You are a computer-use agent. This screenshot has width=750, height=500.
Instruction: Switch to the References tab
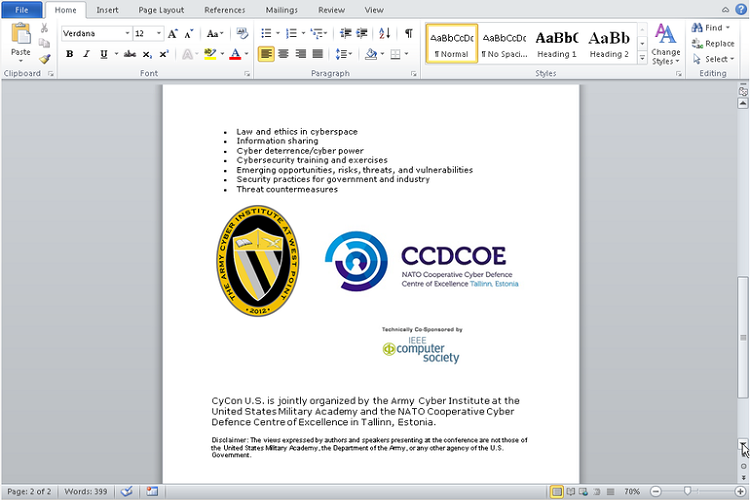pyautogui.click(x=224, y=10)
